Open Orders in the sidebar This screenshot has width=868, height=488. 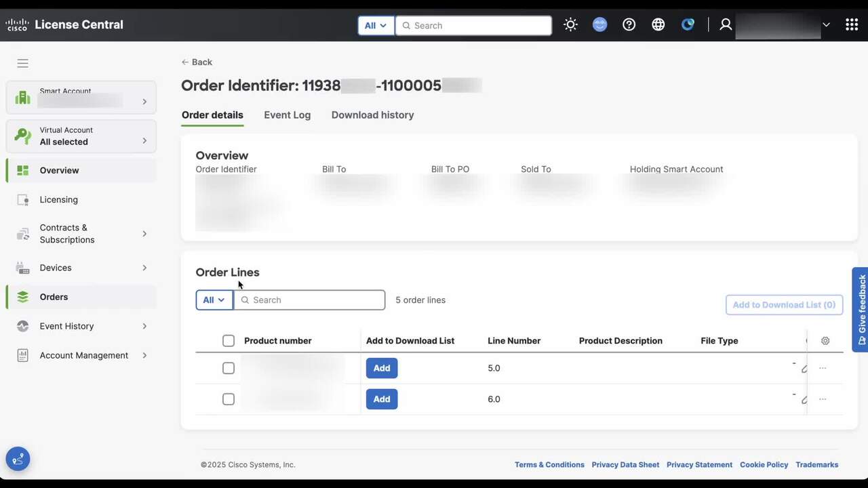click(54, 297)
